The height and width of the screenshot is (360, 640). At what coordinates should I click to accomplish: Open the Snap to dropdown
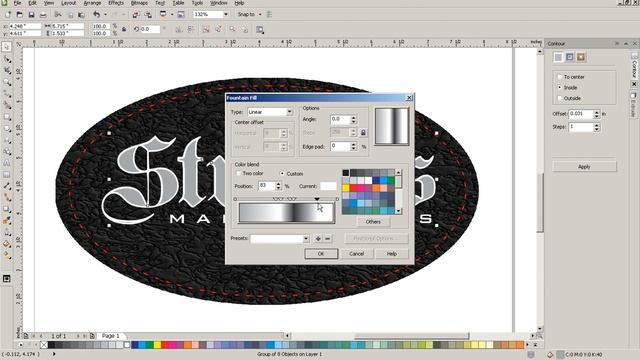(260, 14)
